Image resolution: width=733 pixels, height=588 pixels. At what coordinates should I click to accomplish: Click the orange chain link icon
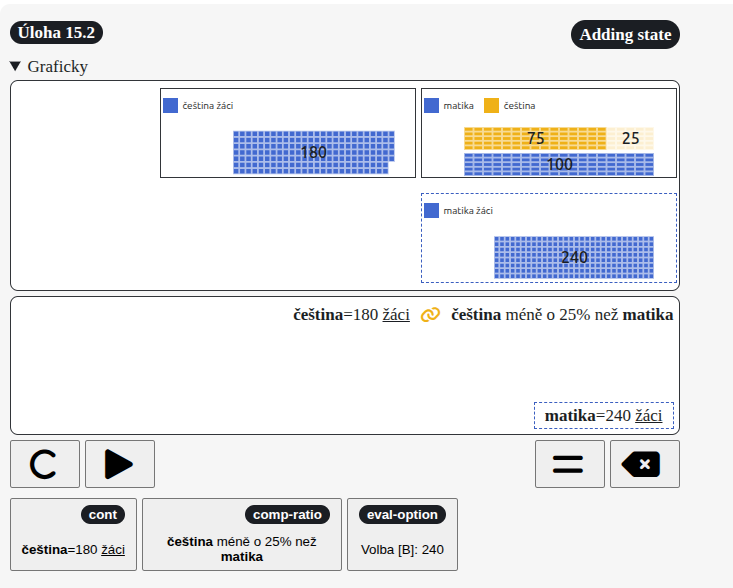click(430, 315)
